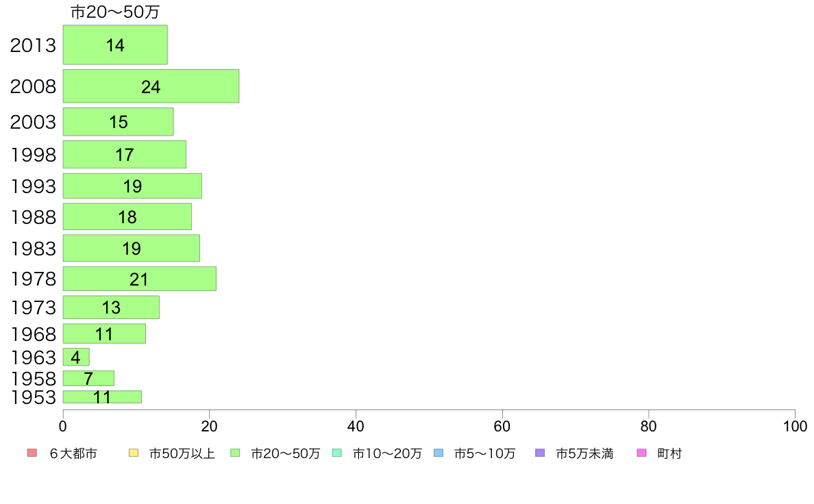Click the 6大都市 legend label text
Image resolution: width=814 pixels, height=504 pixels.
(73, 453)
